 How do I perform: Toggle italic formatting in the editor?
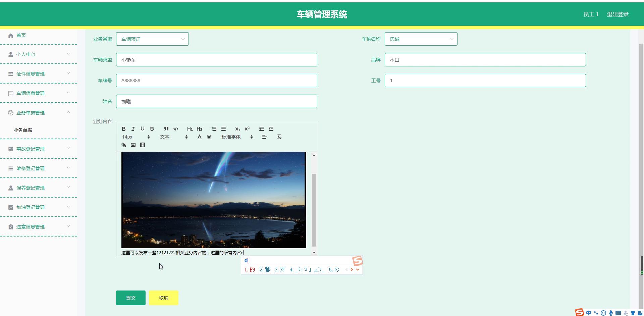133,129
